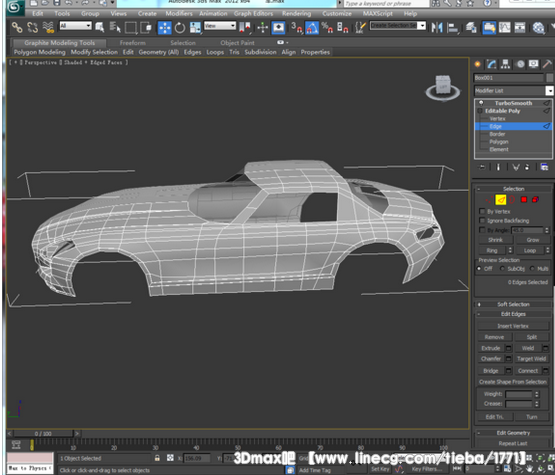Open the Graph Editors menu
Image resolution: width=555 pixels, height=475 pixels.
(253, 13)
